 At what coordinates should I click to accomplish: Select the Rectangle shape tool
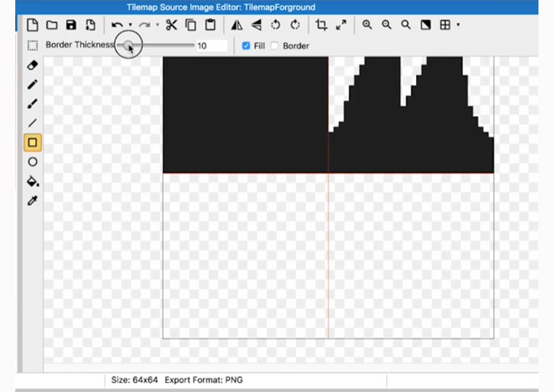pos(33,143)
